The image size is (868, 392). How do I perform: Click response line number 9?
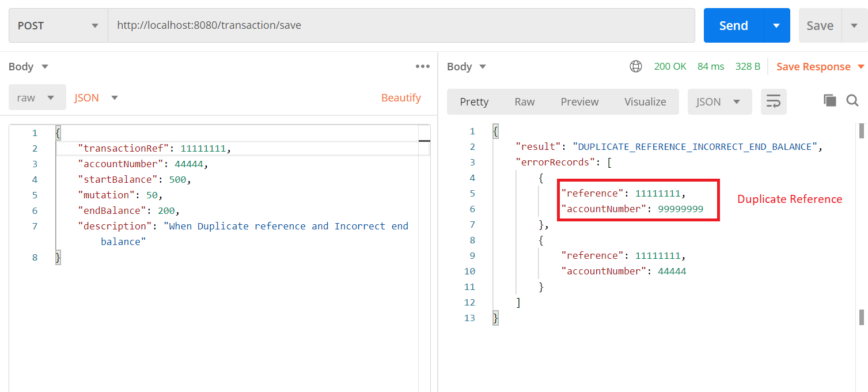[x=472, y=255]
